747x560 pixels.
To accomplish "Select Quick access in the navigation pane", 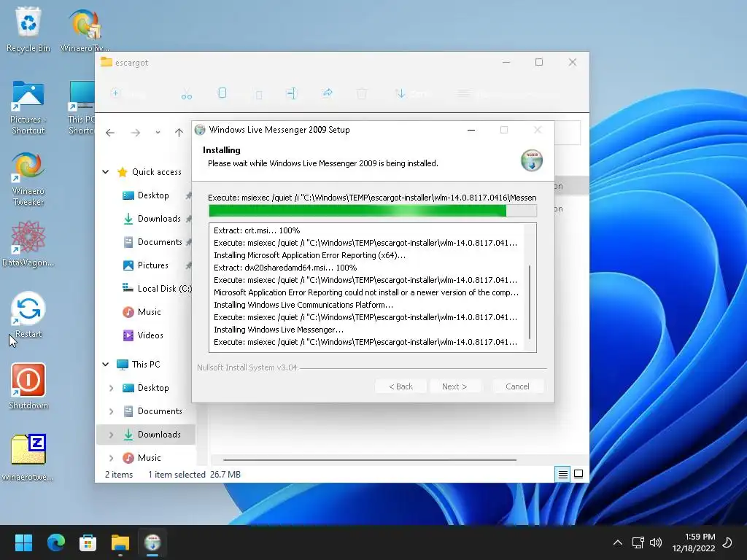I will pyautogui.click(x=150, y=172).
